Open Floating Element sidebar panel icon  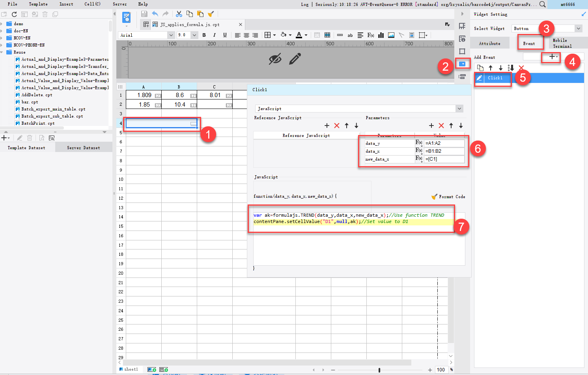(462, 51)
